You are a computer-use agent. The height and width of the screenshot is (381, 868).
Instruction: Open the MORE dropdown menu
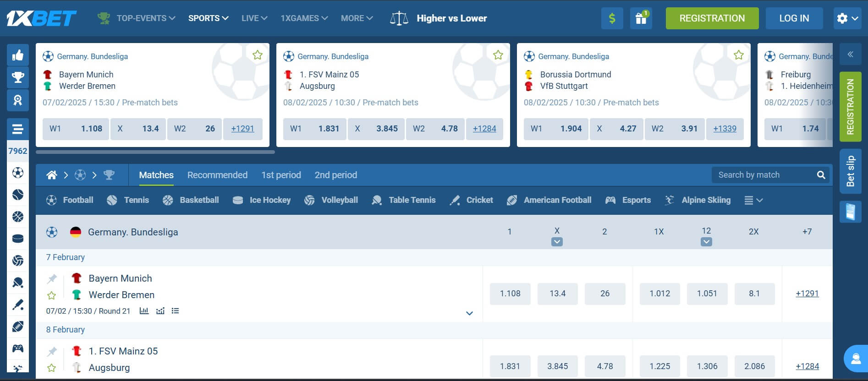357,18
